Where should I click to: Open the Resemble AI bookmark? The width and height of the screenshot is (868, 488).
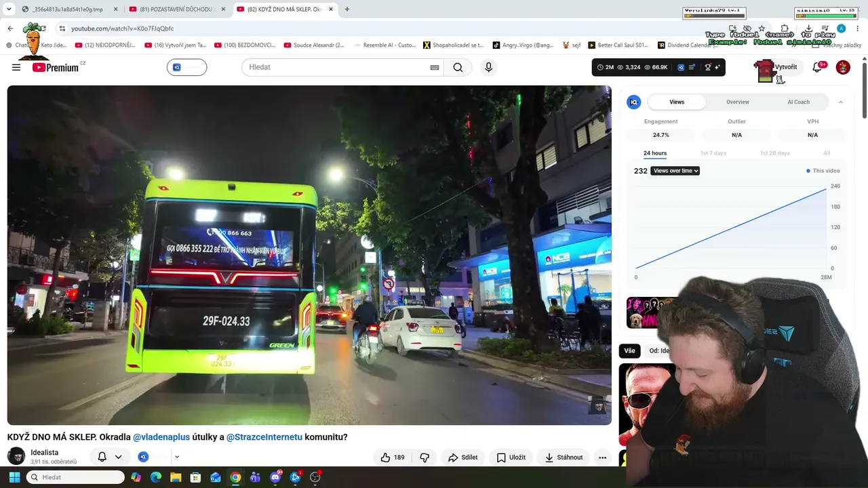[384, 45]
